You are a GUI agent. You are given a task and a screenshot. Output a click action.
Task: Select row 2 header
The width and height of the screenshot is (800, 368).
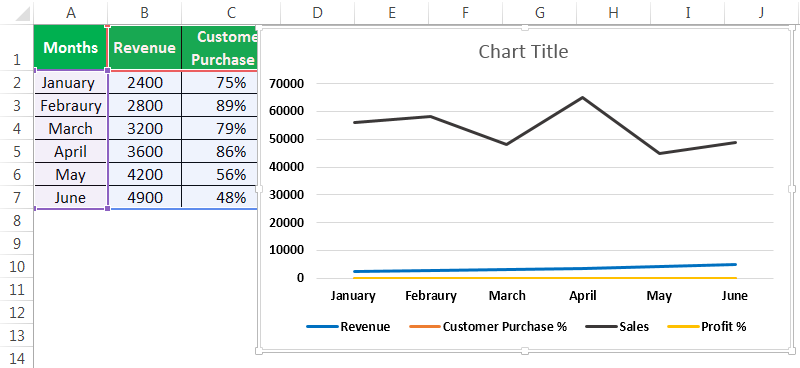pos(16,82)
